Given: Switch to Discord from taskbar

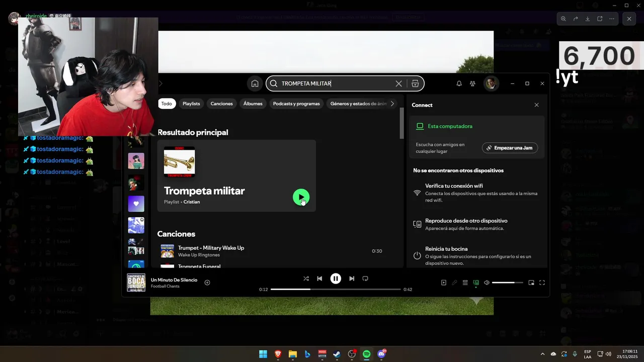Looking at the screenshot, I should pos(381,354).
